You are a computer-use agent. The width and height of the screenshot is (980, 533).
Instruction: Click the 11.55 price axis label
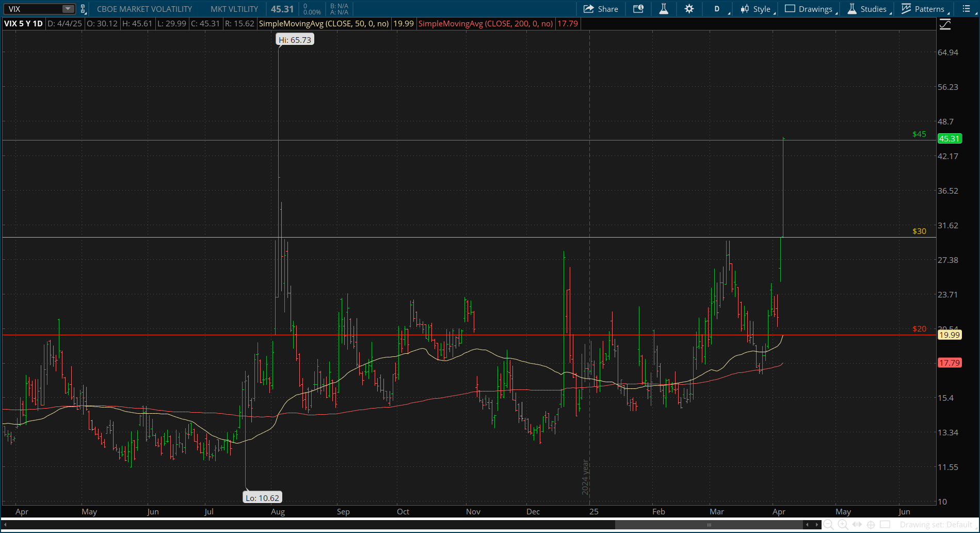[948, 467]
